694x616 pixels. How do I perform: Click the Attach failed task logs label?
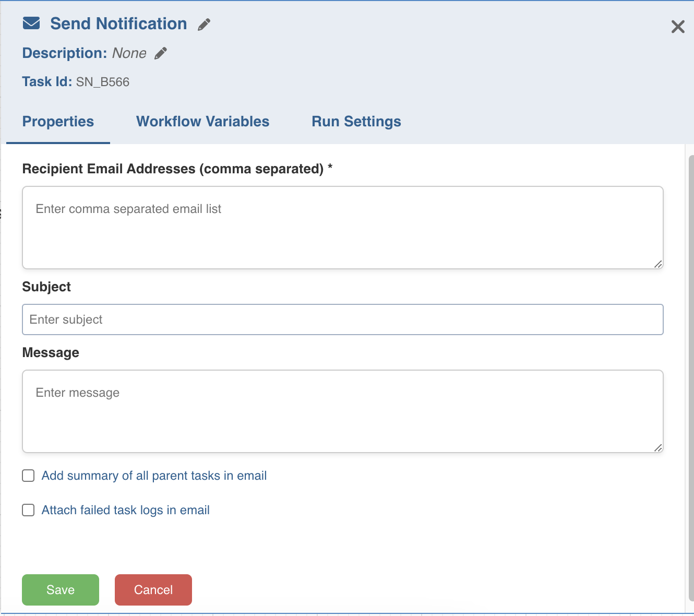[x=126, y=510]
